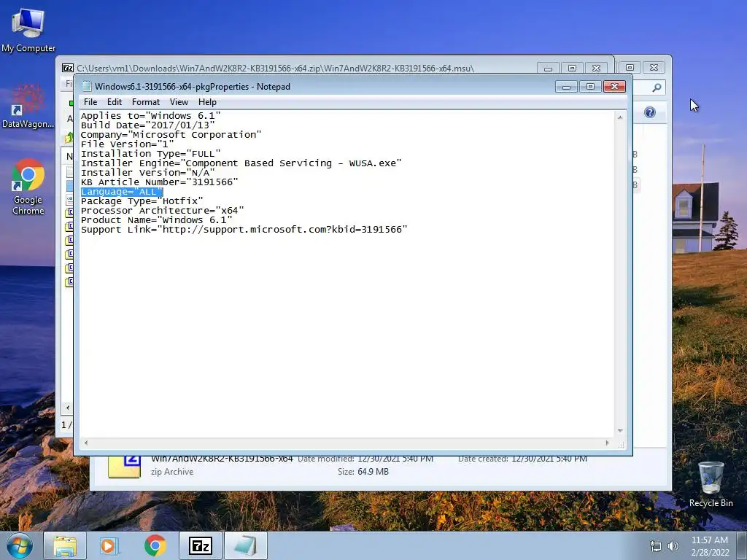
Task: Click the highlighted 'Language="ALL"' line
Action: [x=122, y=192]
